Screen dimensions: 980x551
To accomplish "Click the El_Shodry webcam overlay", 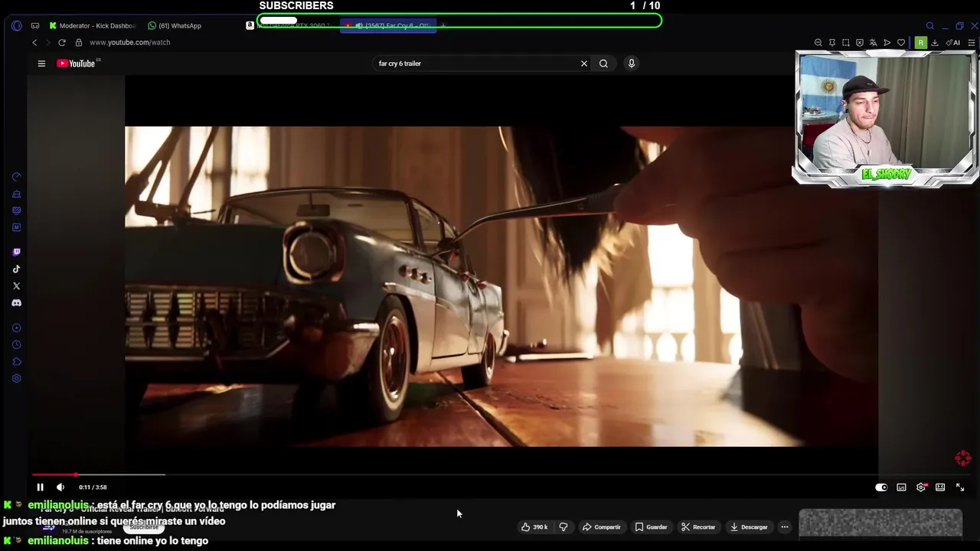I will pyautogui.click(x=886, y=117).
